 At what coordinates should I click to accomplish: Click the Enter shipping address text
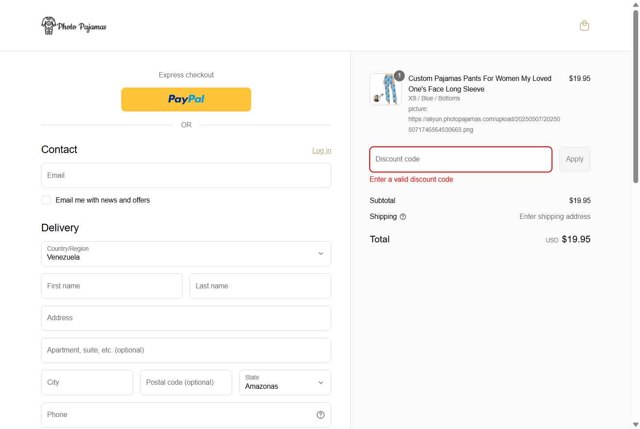pos(555,216)
